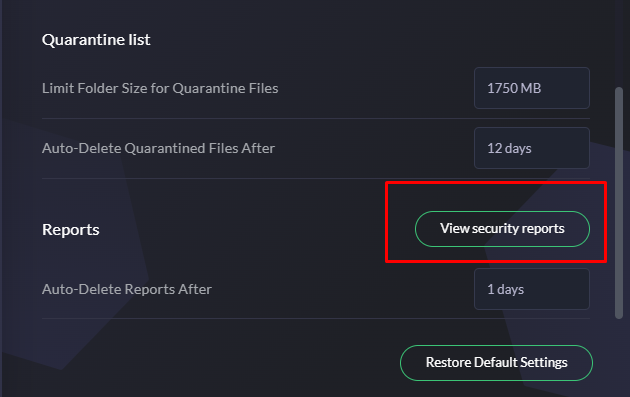
Task: Click the MB unit in folder size box
Action: coord(531,88)
